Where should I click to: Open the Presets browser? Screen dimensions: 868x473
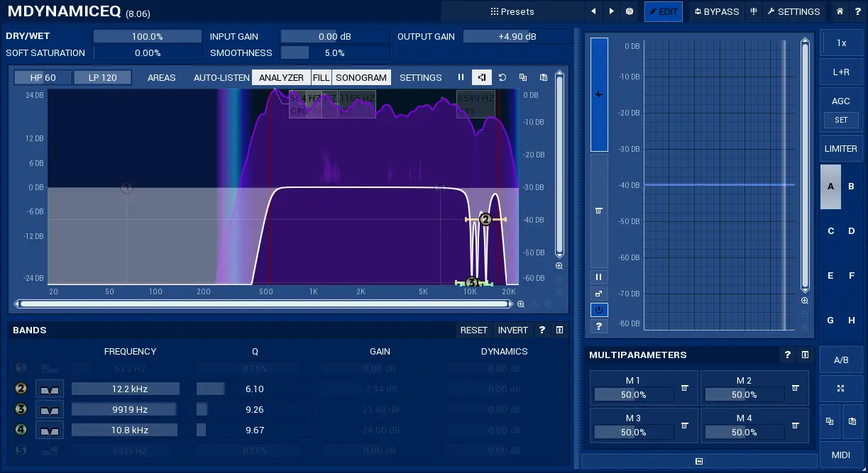pyautogui.click(x=512, y=11)
